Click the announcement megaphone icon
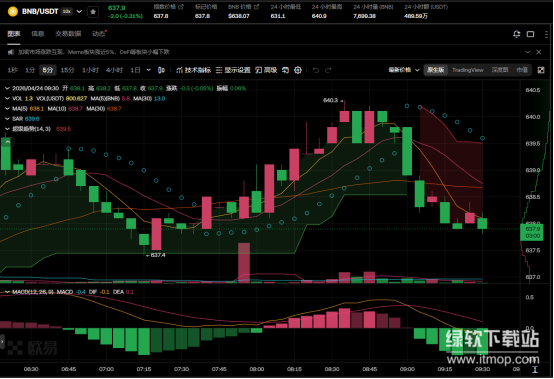This screenshot has width=554, height=379. pos(11,52)
